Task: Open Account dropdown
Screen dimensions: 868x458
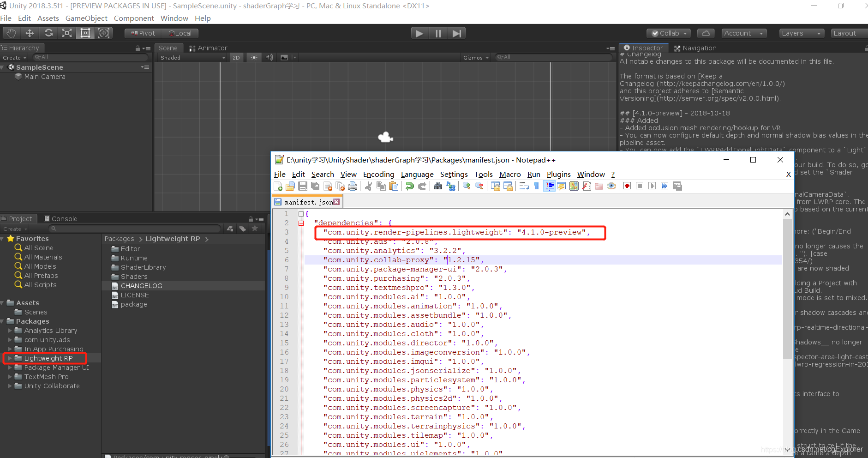Action: 744,33
